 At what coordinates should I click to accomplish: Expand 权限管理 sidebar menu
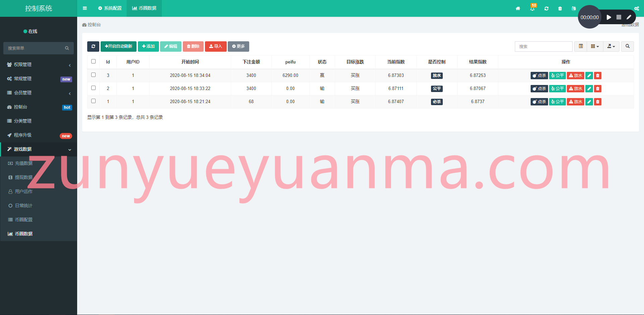pyautogui.click(x=39, y=64)
